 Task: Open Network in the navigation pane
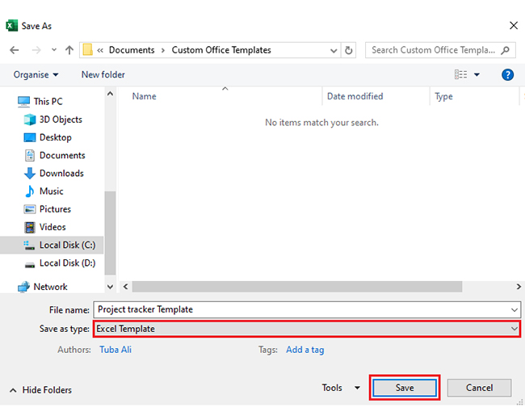coord(50,287)
